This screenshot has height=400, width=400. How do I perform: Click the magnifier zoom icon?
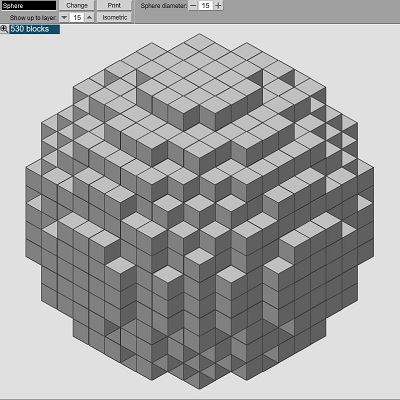(4, 29)
